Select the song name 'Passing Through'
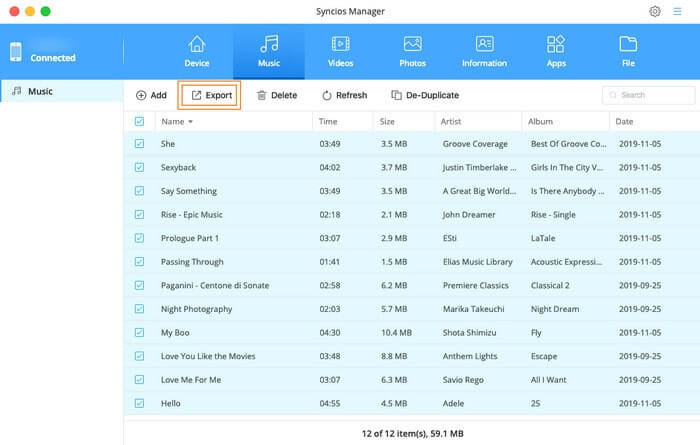The width and height of the screenshot is (700, 445). 192,262
